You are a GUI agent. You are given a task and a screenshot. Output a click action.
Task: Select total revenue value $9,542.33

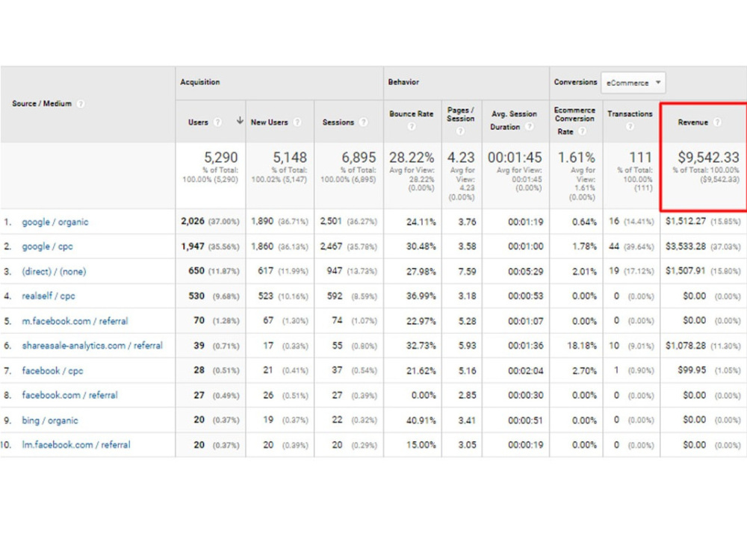(708, 157)
